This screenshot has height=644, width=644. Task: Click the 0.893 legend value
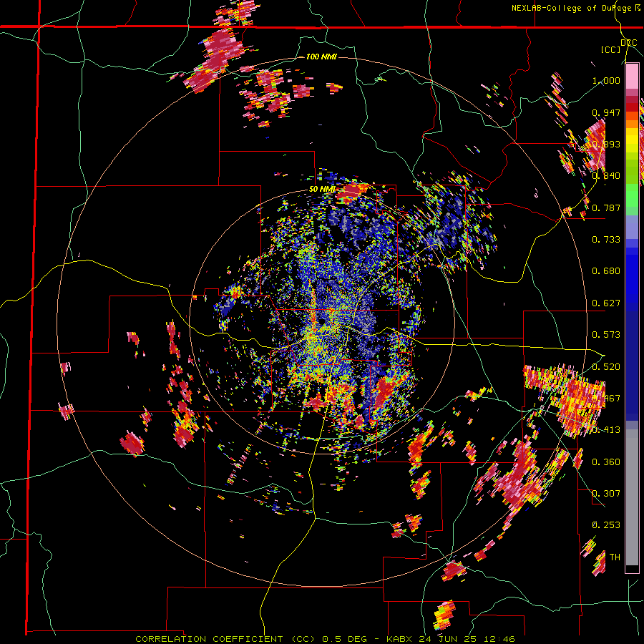coord(606,144)
